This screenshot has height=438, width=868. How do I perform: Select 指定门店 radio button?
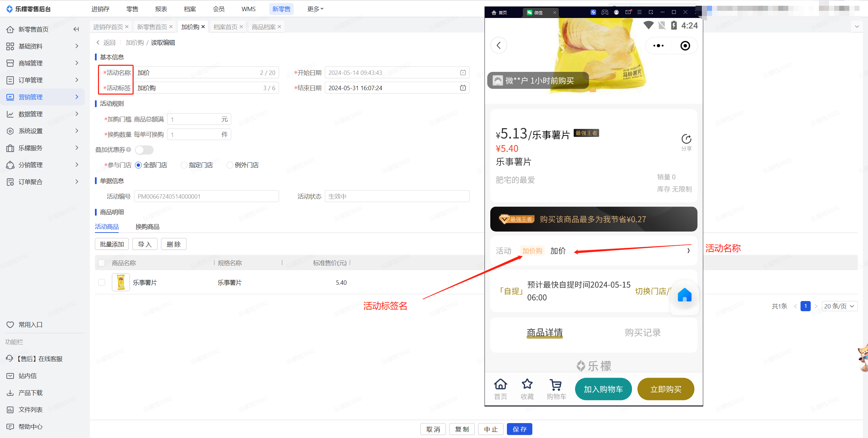pos(184,165)
